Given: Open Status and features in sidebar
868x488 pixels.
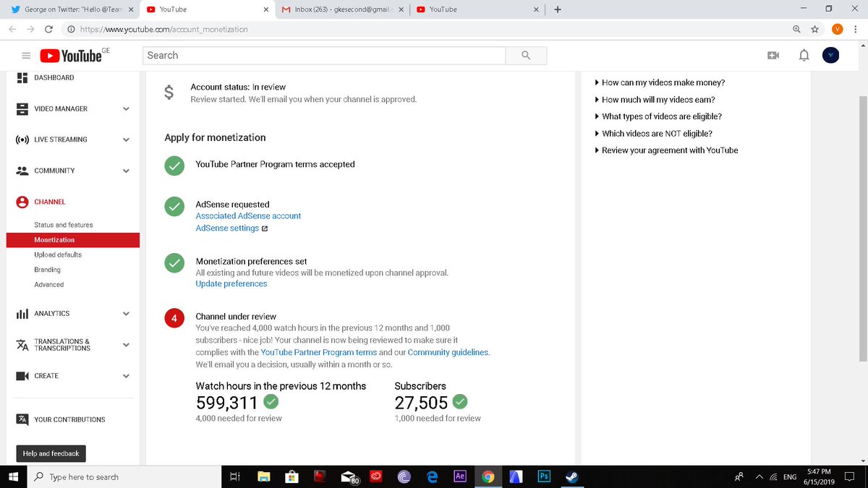Looking at the screenshot, I should [x=63, y=225].
